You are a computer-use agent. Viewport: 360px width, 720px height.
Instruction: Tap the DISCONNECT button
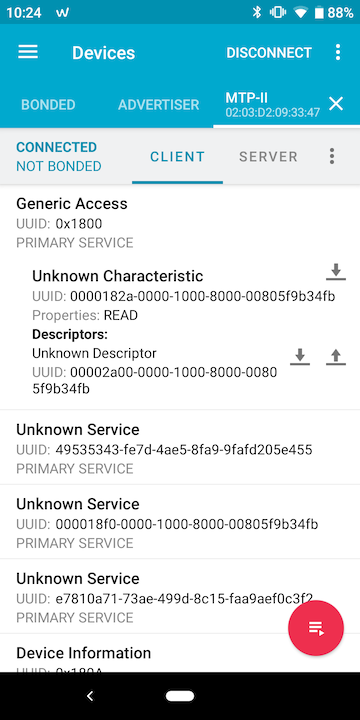(x=269, y=53)
